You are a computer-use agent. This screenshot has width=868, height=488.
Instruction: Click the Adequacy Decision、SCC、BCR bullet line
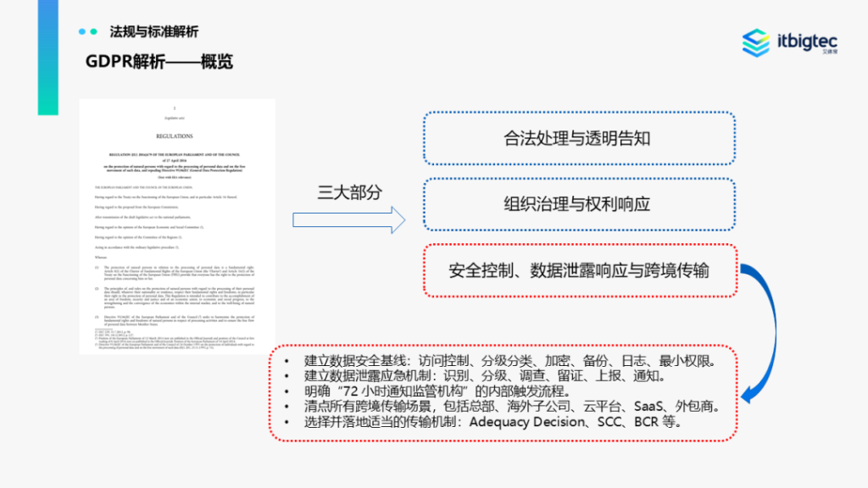493,421
